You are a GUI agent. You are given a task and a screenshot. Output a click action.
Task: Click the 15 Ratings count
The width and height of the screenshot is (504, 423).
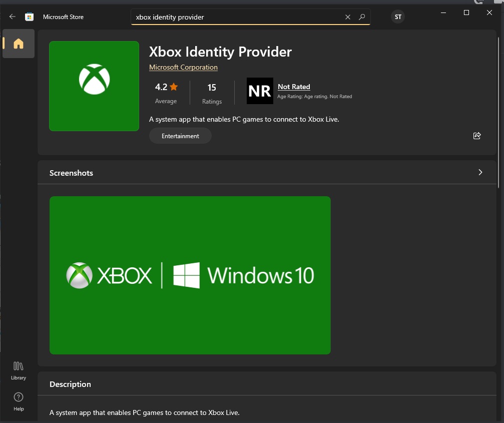212,93
